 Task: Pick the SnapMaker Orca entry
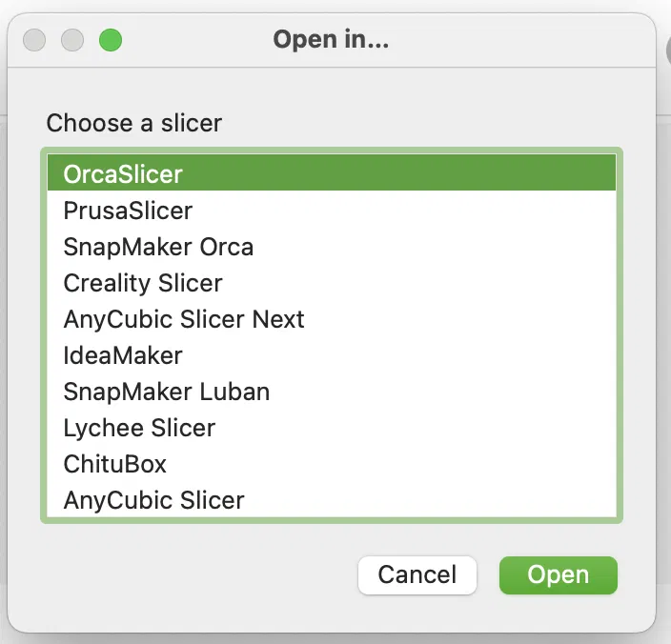point(158,247)
